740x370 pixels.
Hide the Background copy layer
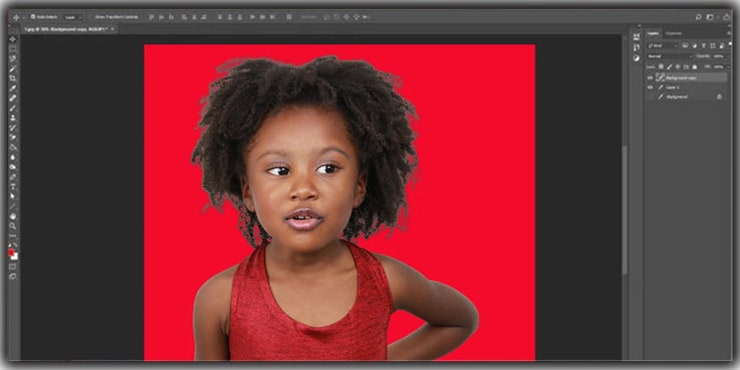pyautogui.click(x=650, y=78)
